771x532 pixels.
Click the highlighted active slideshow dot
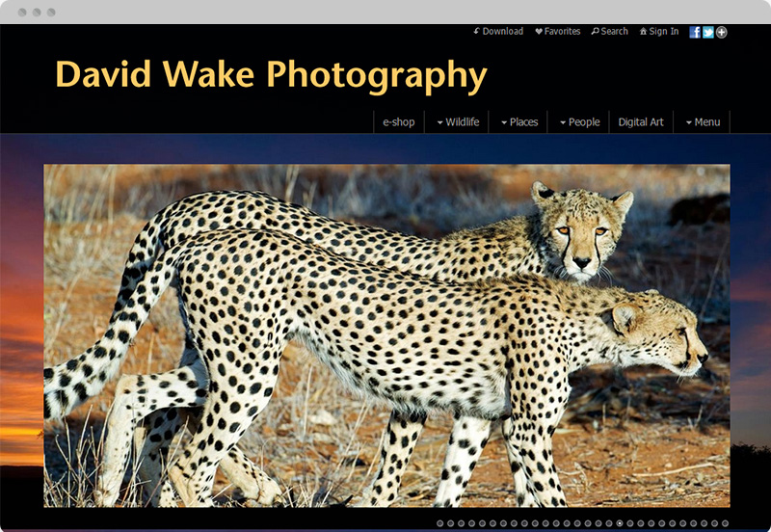620,523
